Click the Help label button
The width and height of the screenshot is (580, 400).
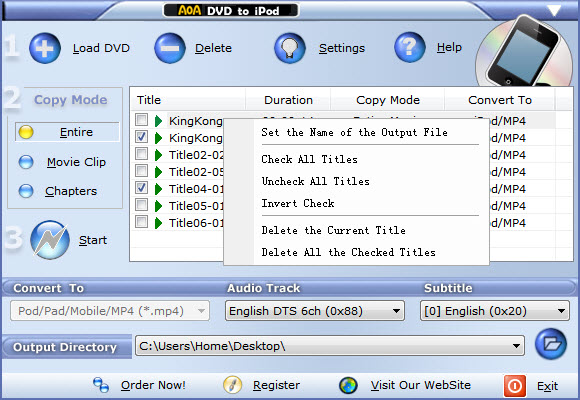[449, 47]
